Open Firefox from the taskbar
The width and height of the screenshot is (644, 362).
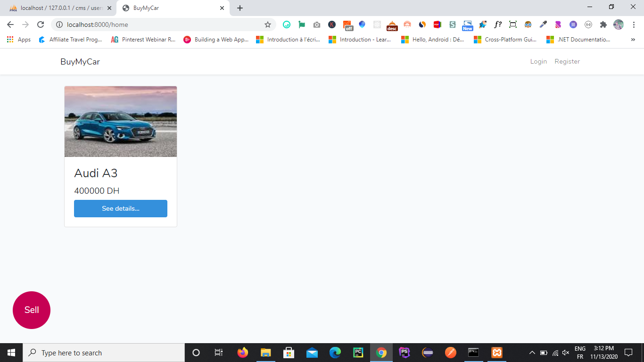tap(243, 353)
